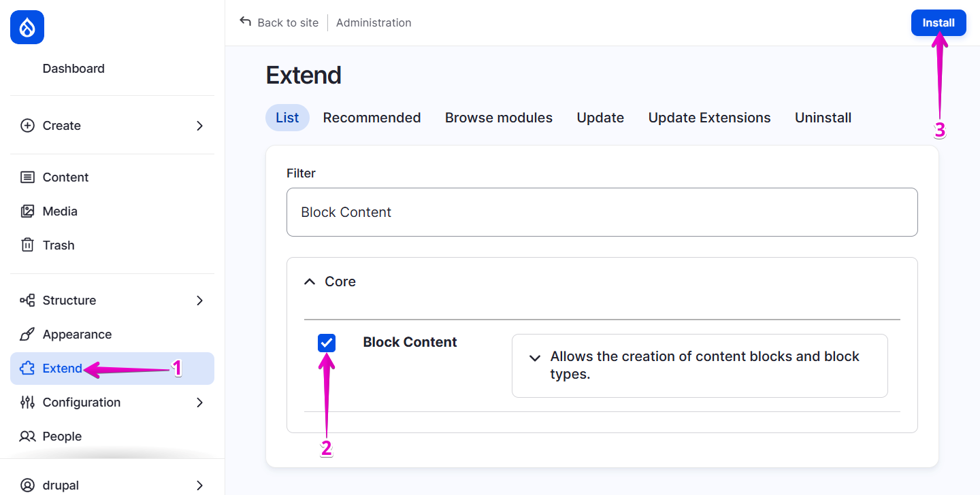This screenshot has width=980, height=495.
Task: Open Trash via its trash can icon
Action: [x=27, y=245]
